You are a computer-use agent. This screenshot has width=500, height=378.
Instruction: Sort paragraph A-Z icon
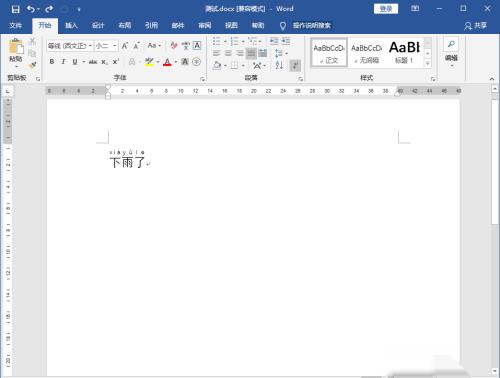point(279,65)
